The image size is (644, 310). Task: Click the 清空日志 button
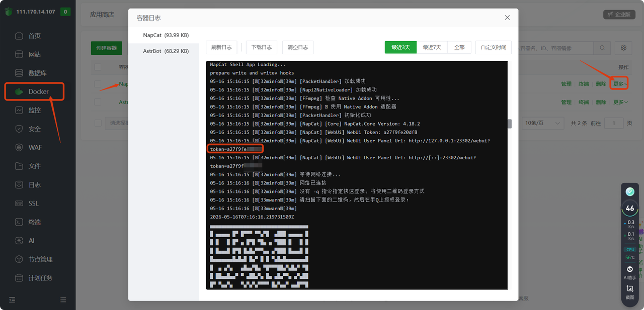(x=298, y=47)
